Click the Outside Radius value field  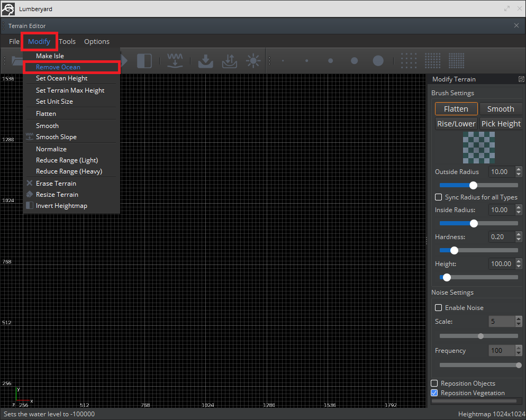502,171
